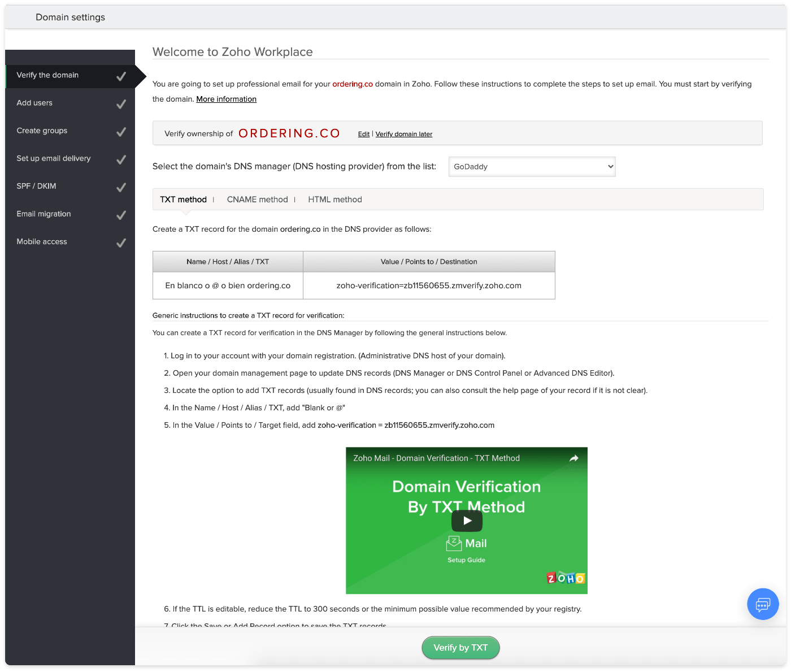The height and width of the screenshot is (672, 791).
Task: Open the More information link
Action: click(x=226, y=99)
